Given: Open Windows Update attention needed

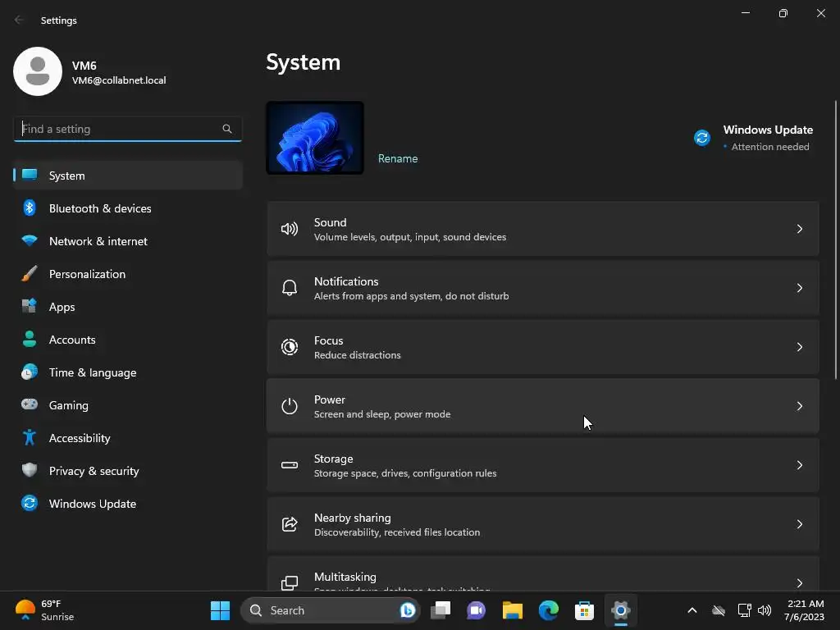Looking at the screenshot, I should (x=754, y=138).
